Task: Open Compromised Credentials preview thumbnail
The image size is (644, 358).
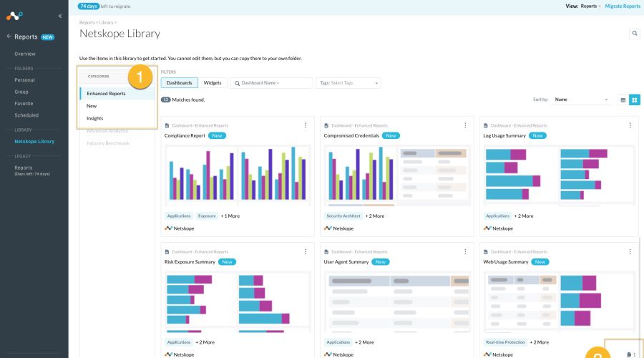Action: [x=397, y=175]
